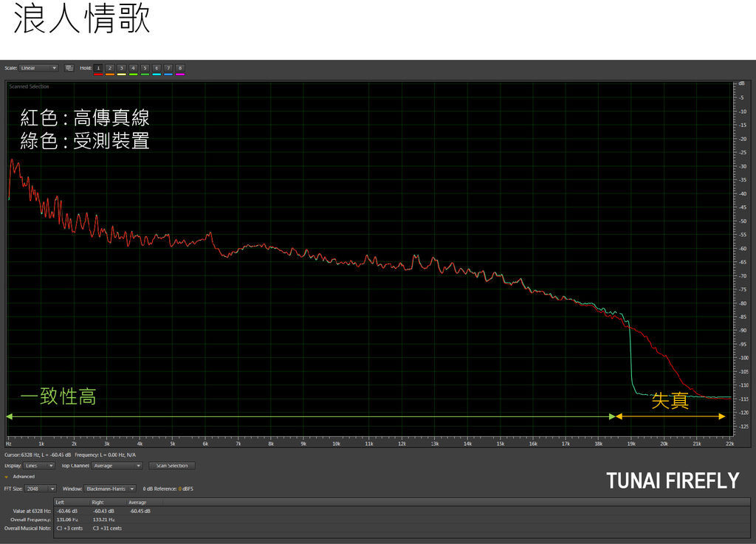Open the Top Channel dropdown set to Average
Viewport: 756px width, 544px height.
coord(117,466)
